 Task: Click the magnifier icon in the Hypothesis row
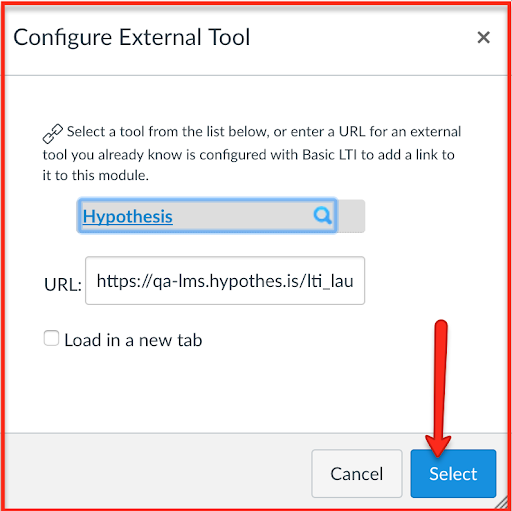pyautogui.click(x=323, y=215)
